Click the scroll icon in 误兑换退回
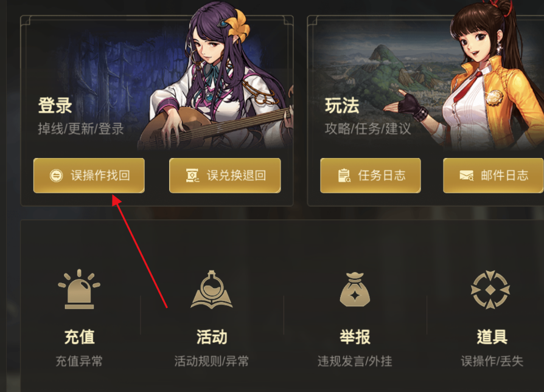 click(x=192, y=176)
